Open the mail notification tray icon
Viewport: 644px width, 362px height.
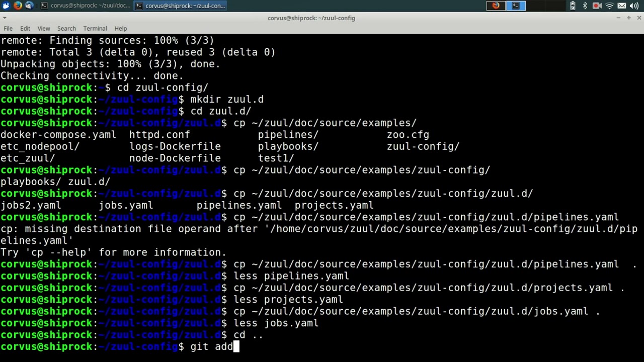coord(622,6)
